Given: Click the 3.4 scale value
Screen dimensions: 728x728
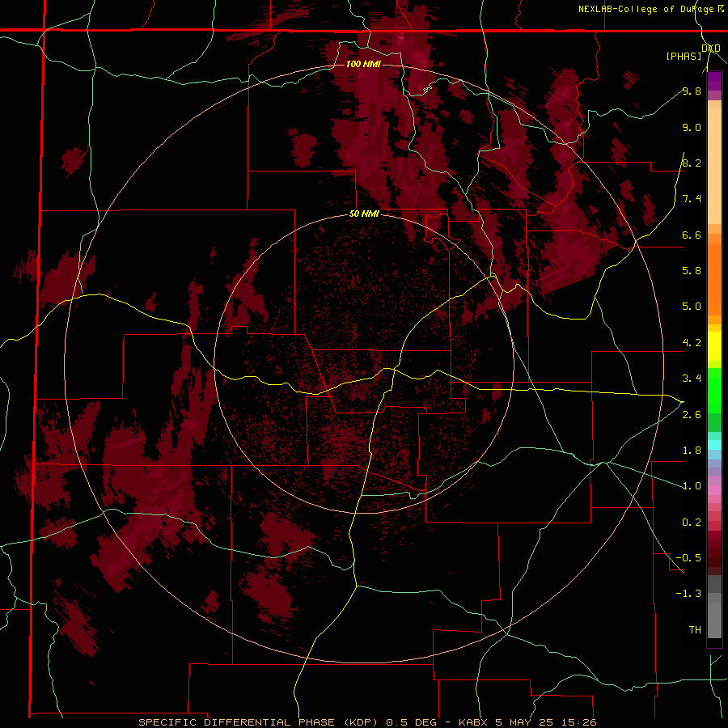Looking at the screenshot, I should coord(692,379).
